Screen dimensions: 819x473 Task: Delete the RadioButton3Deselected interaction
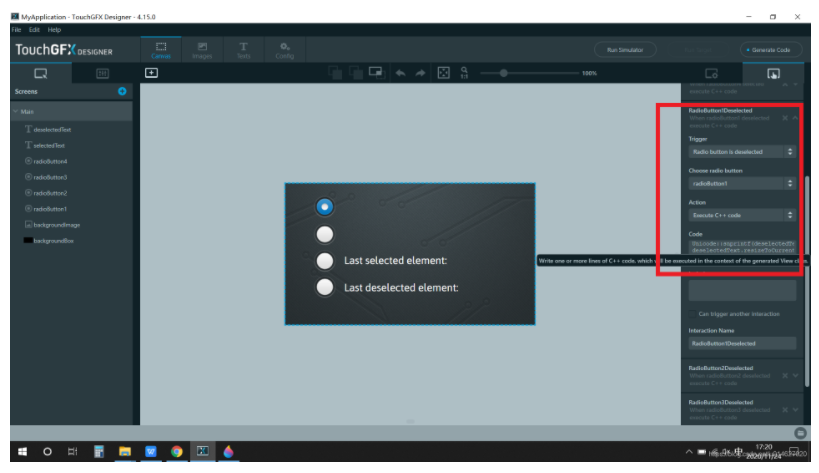point(785,410)
